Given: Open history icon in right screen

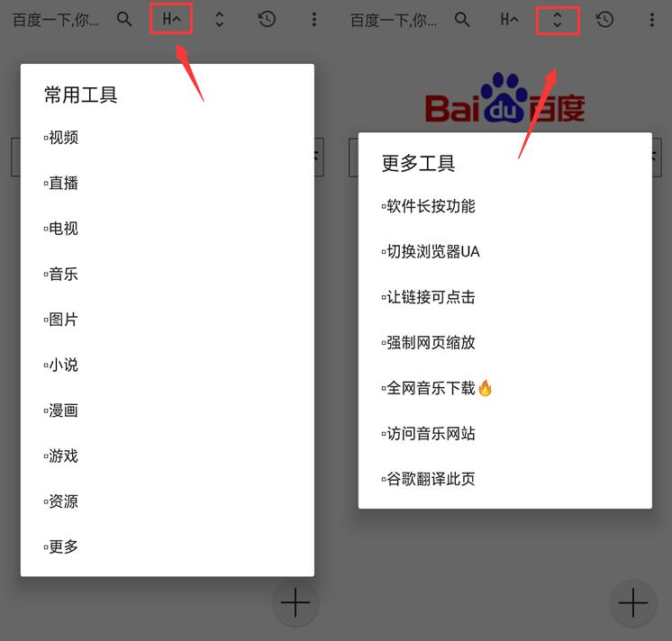Looking at the screenshot, I should pyautogui.click(x=604, y=19).
